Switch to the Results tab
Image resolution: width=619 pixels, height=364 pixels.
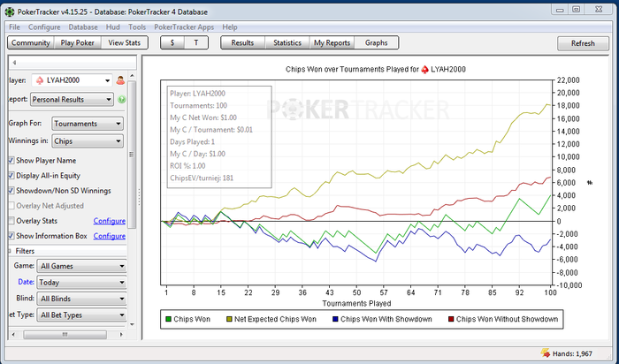(x=242, y=42)
